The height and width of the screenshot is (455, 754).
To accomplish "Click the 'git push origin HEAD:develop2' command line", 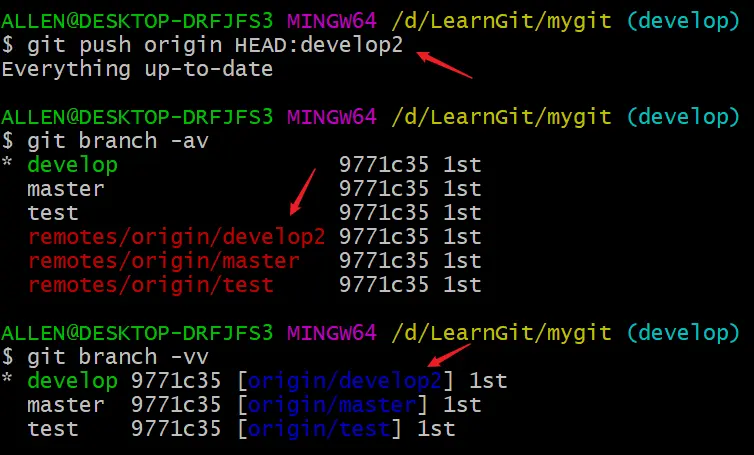I will [202, 45].
